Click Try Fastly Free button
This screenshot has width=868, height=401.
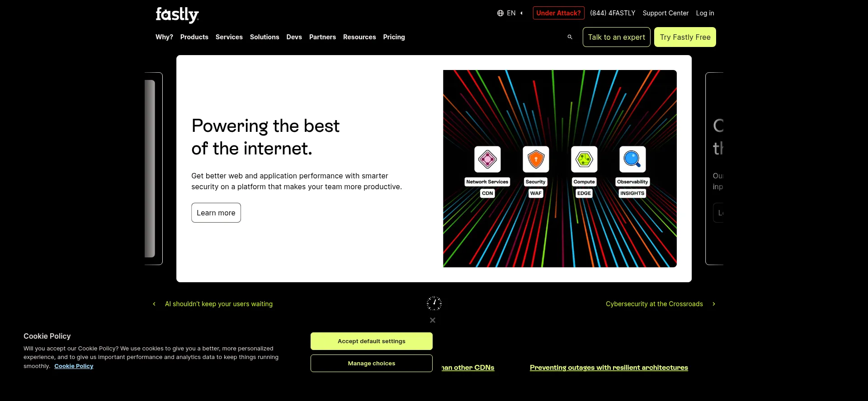click(x=685, y=37)
